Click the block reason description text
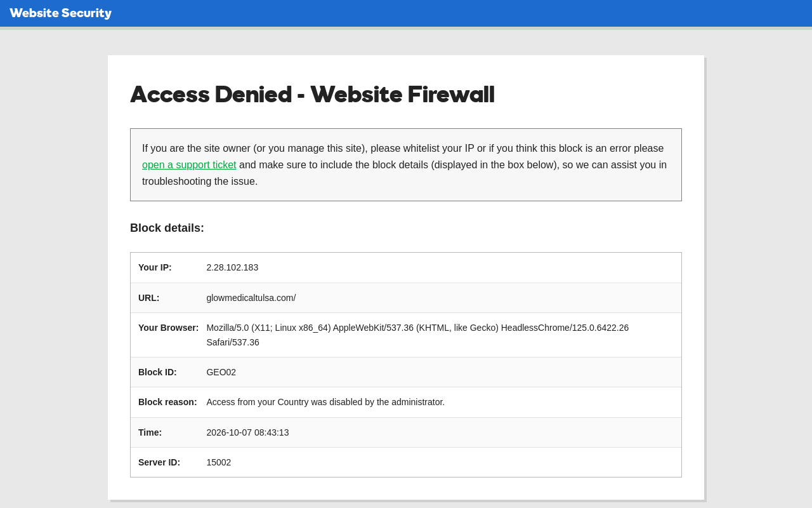Image resolution: width=812 pixels, height=508 pixels. coord(325,402)
